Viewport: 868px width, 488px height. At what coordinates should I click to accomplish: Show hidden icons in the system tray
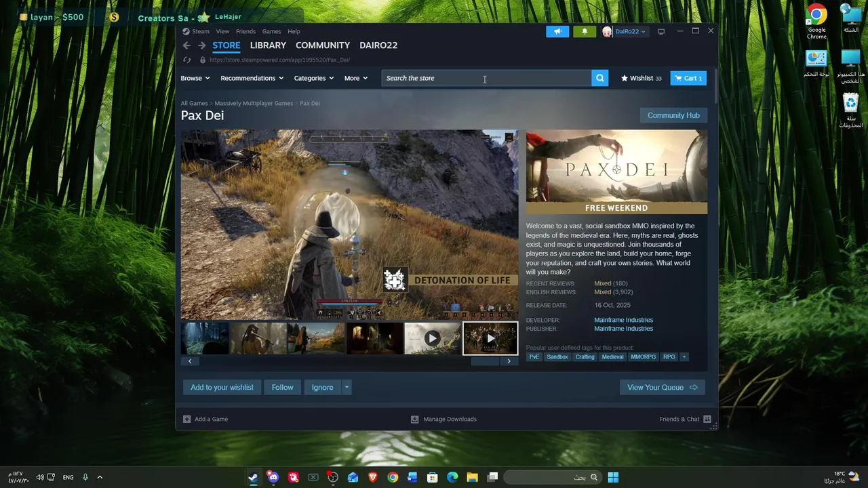point(99,477)
